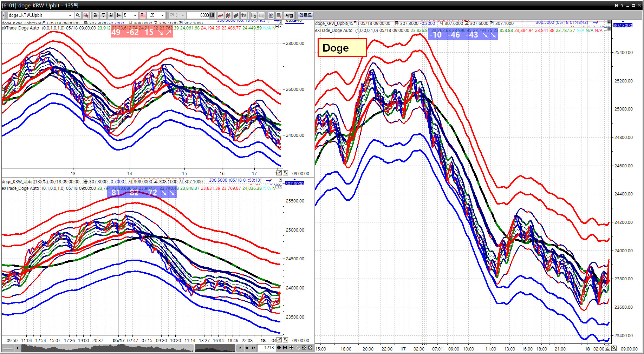Screen dimensions: 644x354
Task: Click the red-arrow search icon in toolbar
Action: click(x=86, y=15)
